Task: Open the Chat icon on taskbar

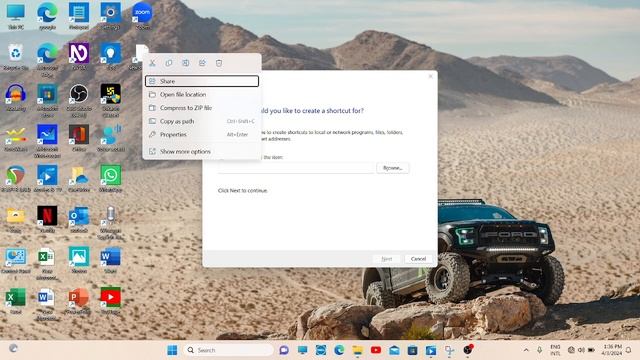Action: (284, 350)
